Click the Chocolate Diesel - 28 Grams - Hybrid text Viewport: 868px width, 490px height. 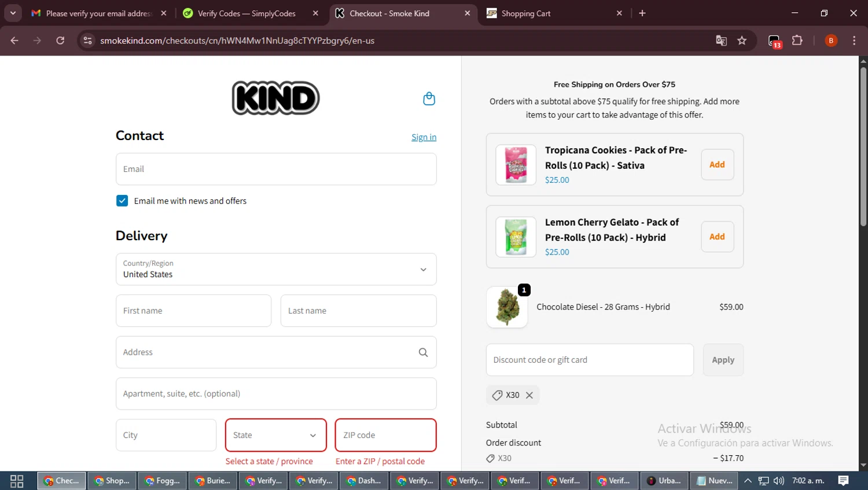coord(603,307)
